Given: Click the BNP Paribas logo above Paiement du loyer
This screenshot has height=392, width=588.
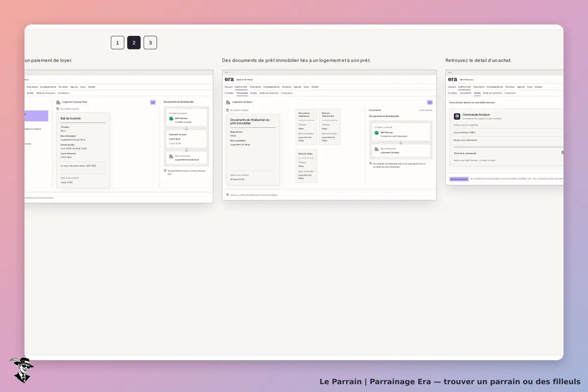Looking at the screenshot, I should [x=171, y=119].
